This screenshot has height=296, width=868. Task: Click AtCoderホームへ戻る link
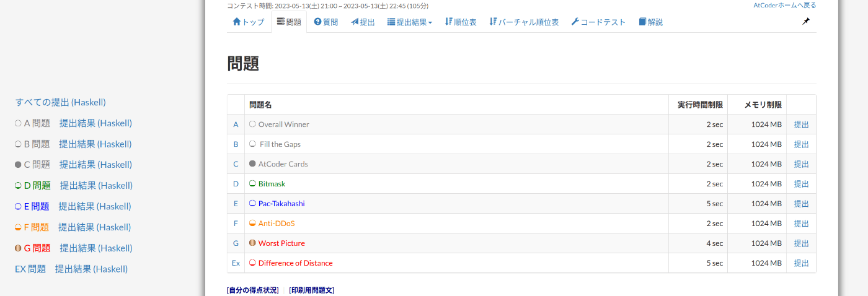point(785,5)
